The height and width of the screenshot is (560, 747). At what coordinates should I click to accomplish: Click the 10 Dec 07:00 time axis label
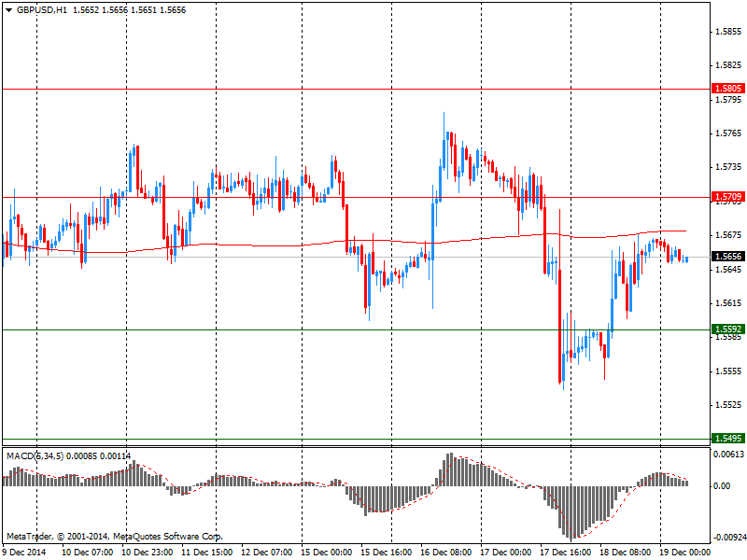88,552
